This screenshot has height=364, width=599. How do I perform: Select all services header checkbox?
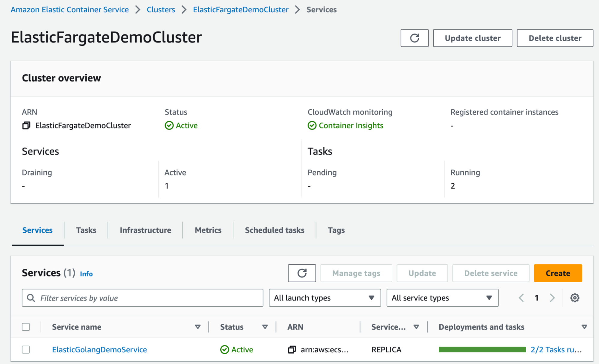pyautogui.click(x=26, y=327)
